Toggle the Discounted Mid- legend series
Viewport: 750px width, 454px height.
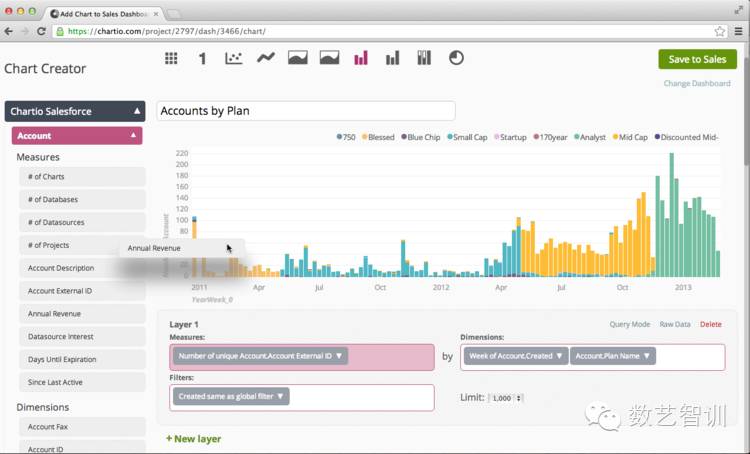pyautogui.click(x=686, y=137)
